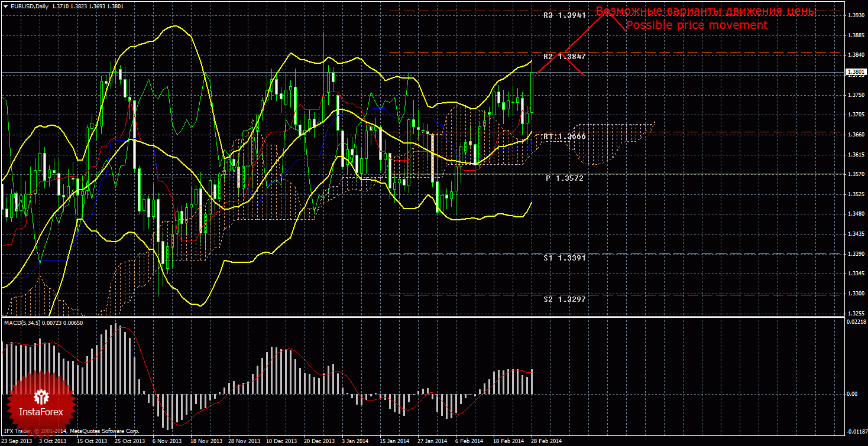The image size is (868, 446).
Task: Click the 6 Nov 2013 date label
Action: pos(167,441)
